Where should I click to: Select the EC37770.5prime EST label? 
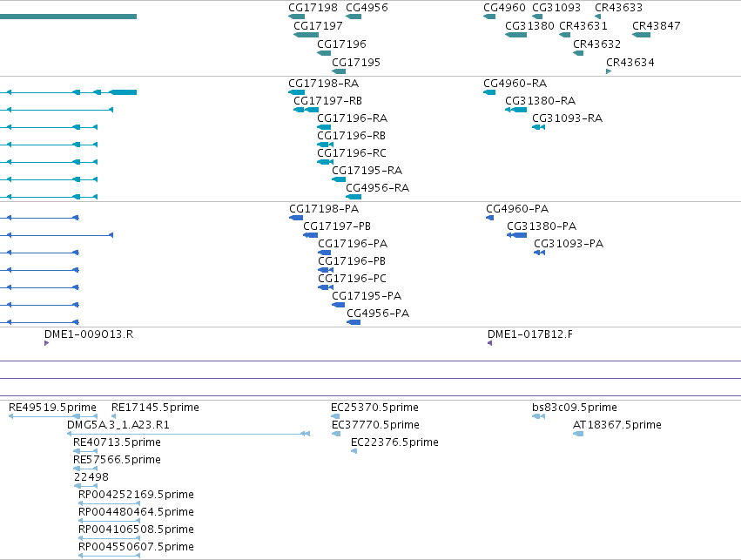click(x=375, y=425)
